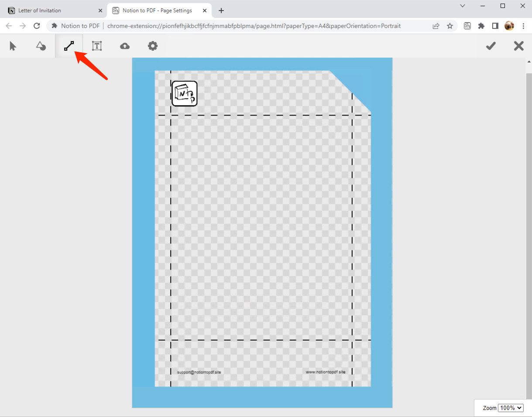
Task: Open a new browser tab
Action: click(x=221, y=10)
